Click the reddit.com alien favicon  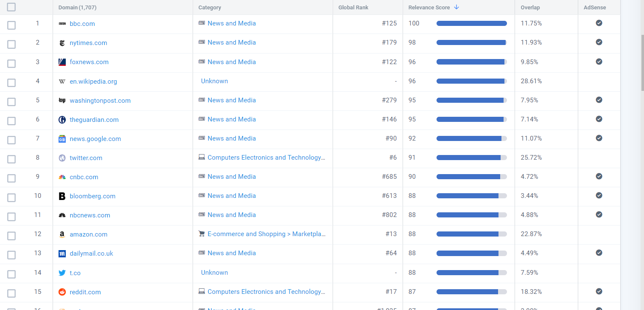tap(62, 292)
